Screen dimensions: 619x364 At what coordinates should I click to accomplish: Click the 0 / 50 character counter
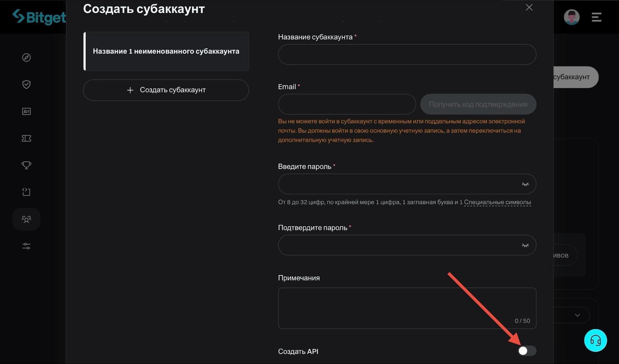tap(522, 321)
